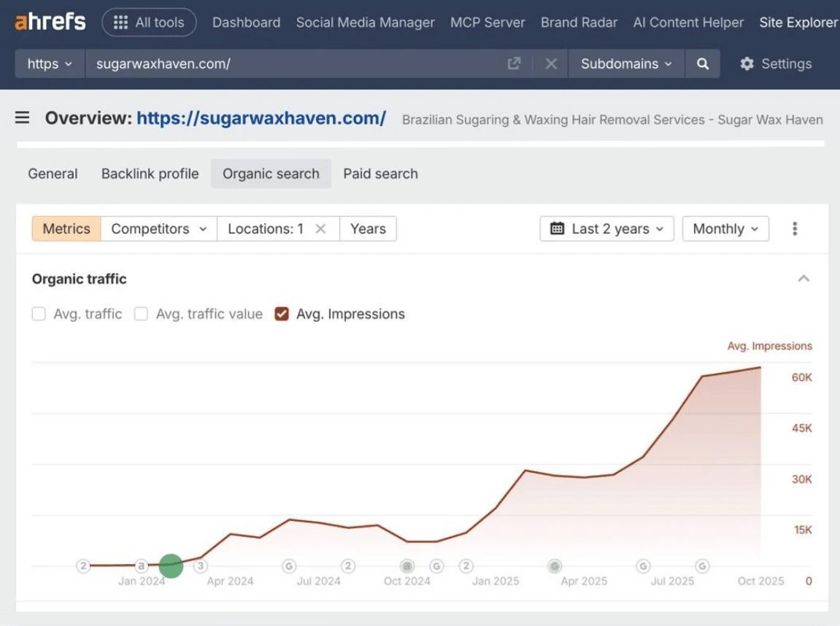Click the Google update marker before Jul 2024
840x626 pixels.
click(289, 566)
